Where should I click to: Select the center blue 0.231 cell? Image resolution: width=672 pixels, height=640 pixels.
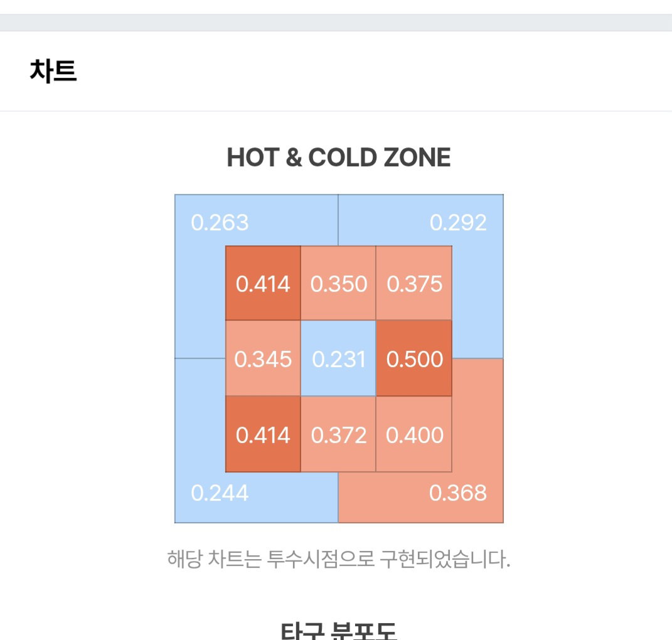tap(338, 358)
